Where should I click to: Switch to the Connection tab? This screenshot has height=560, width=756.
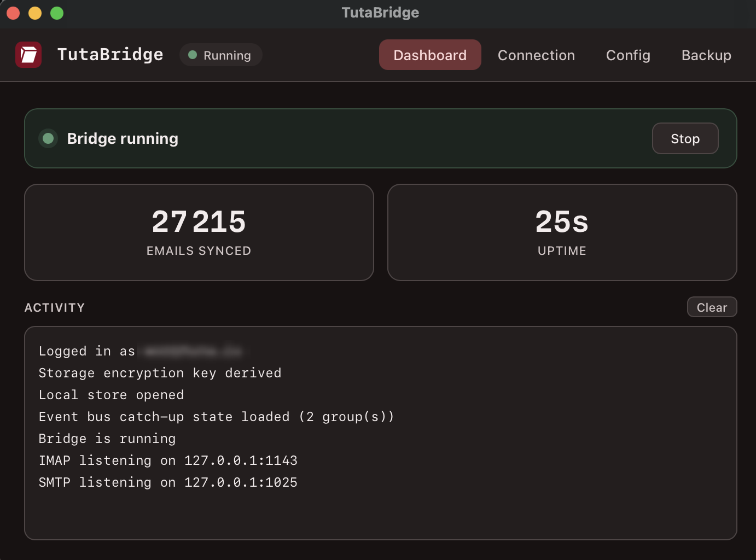pyautogui.click(x=536, y=55)
